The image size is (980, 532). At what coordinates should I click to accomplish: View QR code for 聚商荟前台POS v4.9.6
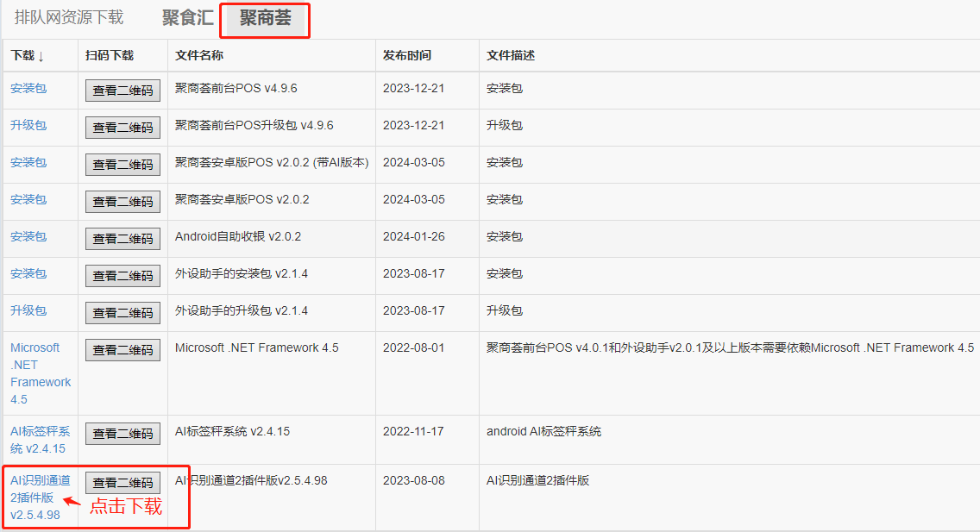[x=122, y=91]
